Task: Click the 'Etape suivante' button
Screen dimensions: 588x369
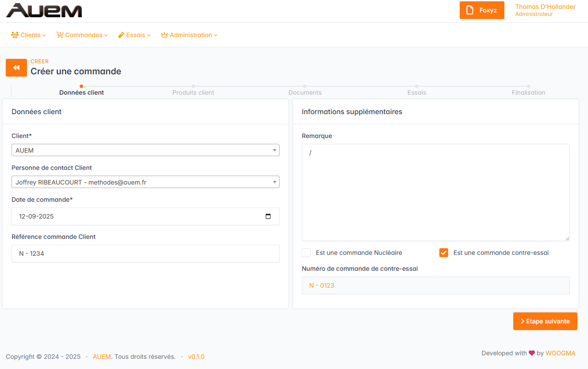Action: tap(545, 321)
